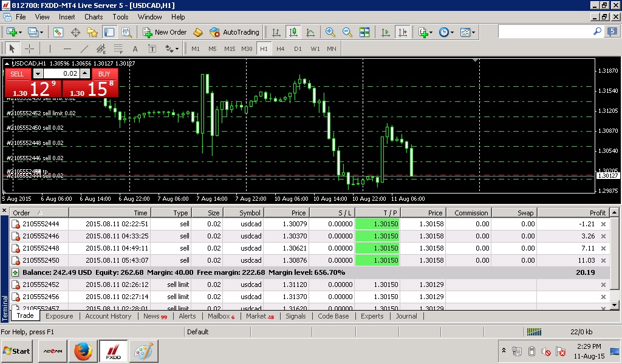Switch to the Journal tab
The width and height of the screenshot is (622, 364).
pyautogui.click(x=406, y=316)
